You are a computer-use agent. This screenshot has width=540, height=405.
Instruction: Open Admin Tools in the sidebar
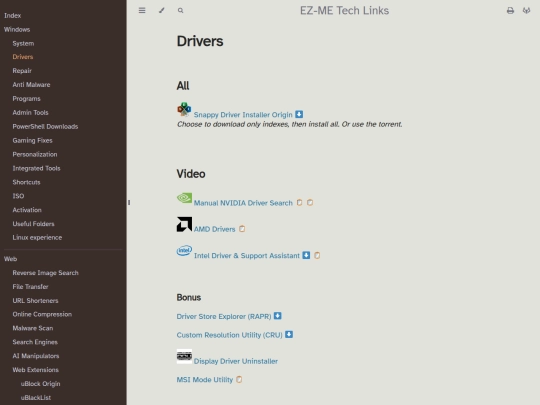[30, 113]
